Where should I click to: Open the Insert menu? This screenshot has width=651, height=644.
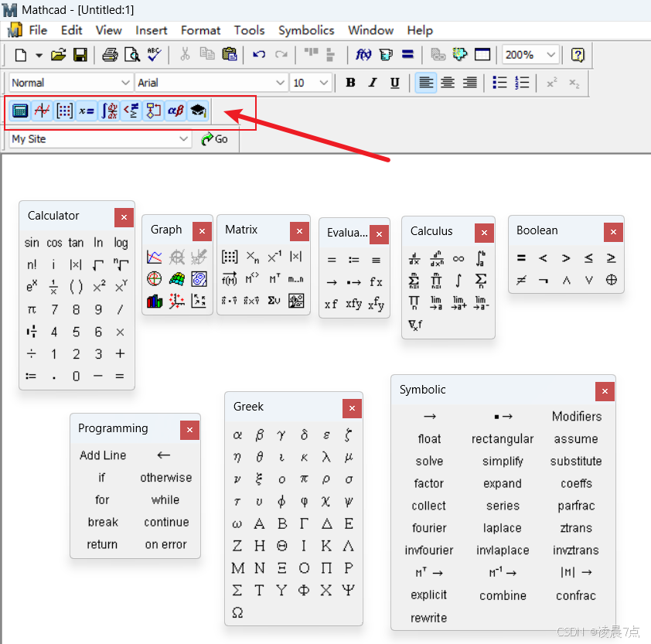point(151,30)
